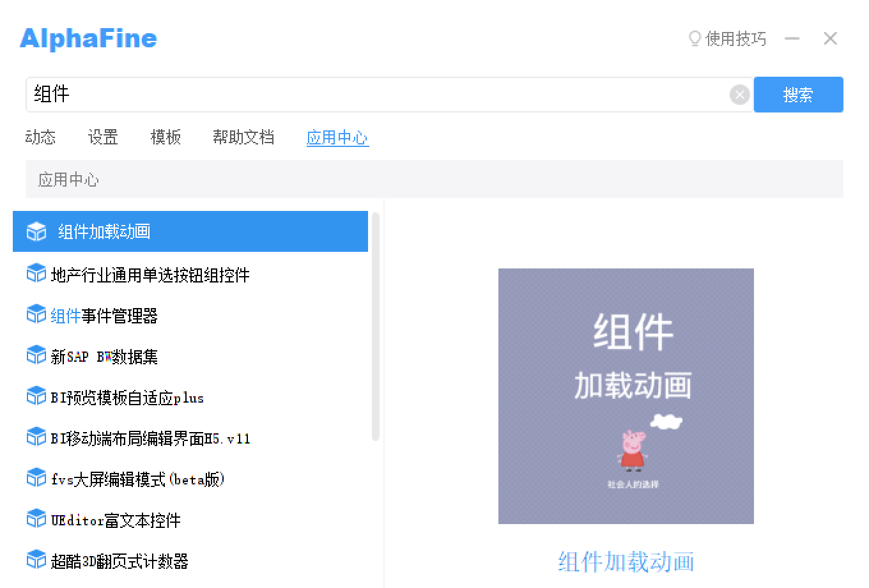The height and width of the screenshot is (588, 869).
Task: Click the 搜索 button
Action: click(798, 95)
